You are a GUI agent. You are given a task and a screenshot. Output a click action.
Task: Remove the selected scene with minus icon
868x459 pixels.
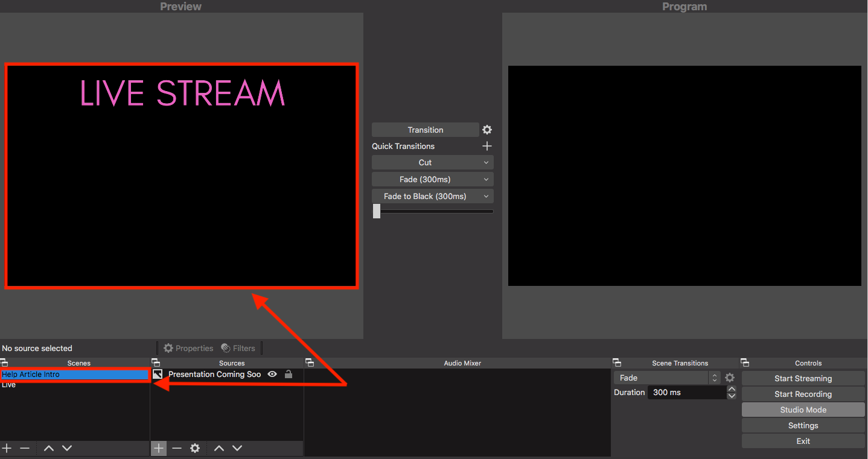[x=25, y=448]
